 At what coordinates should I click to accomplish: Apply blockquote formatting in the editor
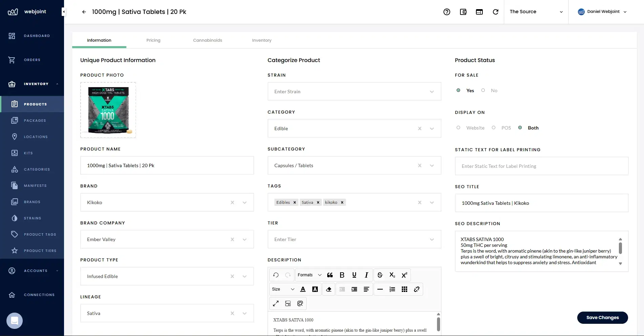point(330,275)
